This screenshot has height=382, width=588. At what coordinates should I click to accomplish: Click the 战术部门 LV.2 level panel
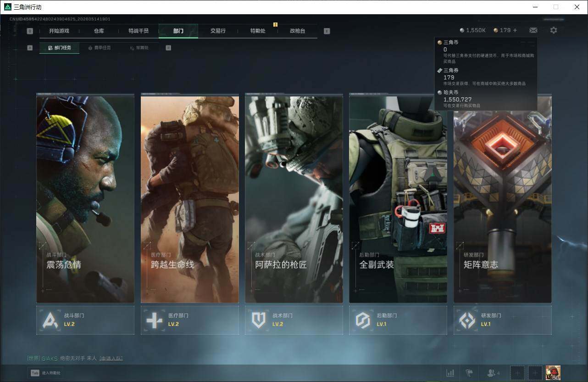point(294,320)
